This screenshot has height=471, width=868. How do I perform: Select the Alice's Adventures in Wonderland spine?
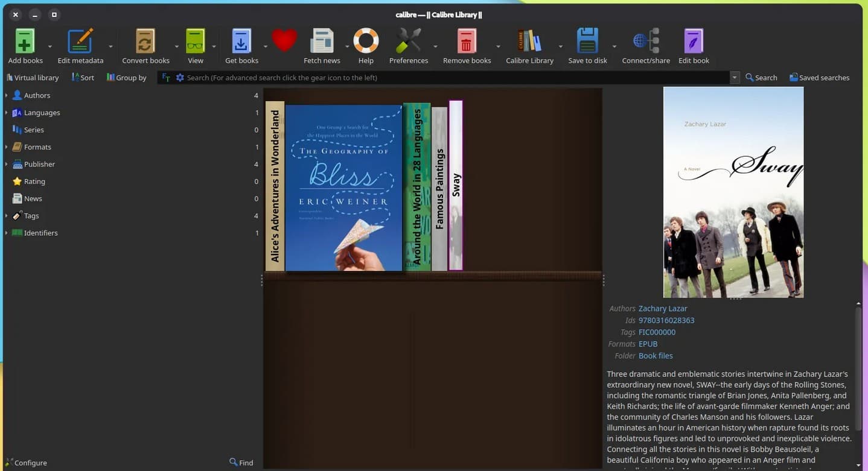point(275,186)
